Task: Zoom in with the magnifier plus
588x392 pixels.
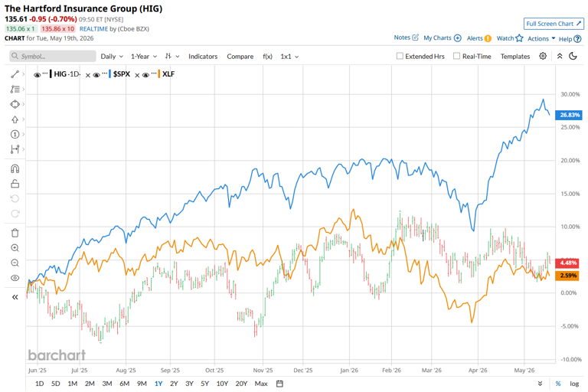Action: click(x=15, y=248)
